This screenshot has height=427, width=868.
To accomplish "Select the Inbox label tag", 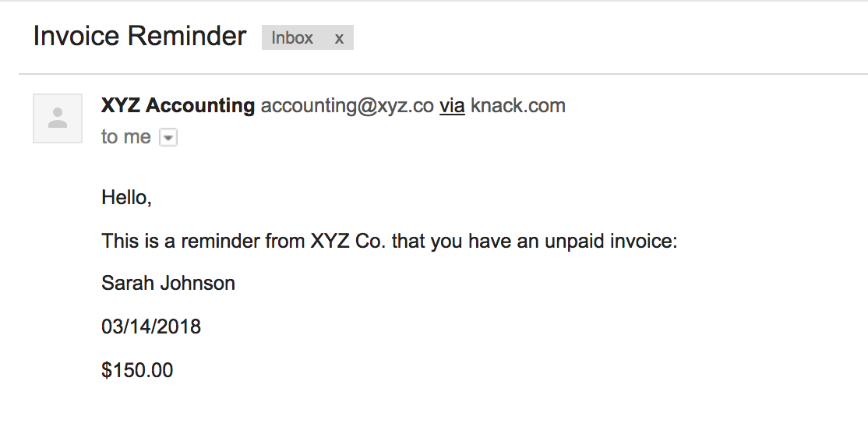I will [292, 38].
